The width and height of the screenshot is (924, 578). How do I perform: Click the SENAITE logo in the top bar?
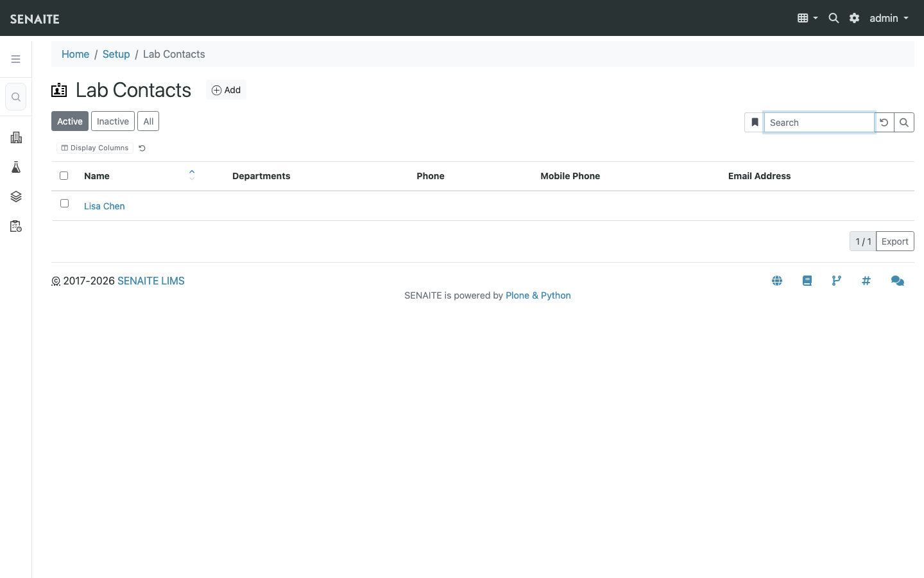[x=35, y=19]
